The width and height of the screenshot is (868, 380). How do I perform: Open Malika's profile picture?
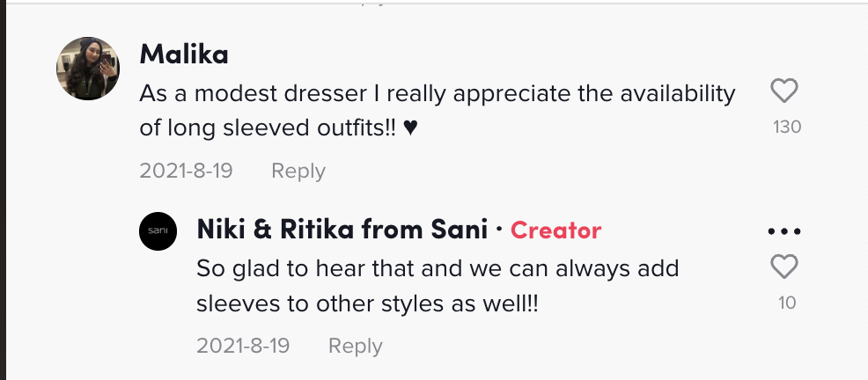[x=88, y=69]
